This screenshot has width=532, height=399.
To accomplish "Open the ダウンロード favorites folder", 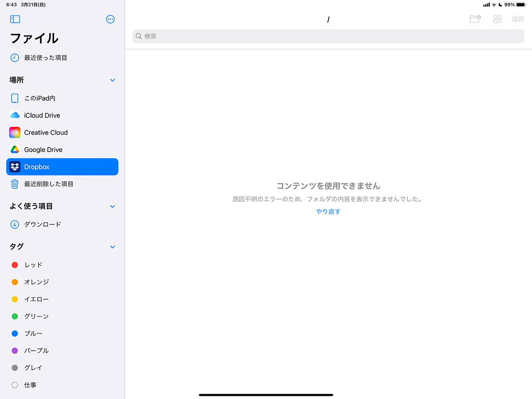I will click(x=43, y=224).
